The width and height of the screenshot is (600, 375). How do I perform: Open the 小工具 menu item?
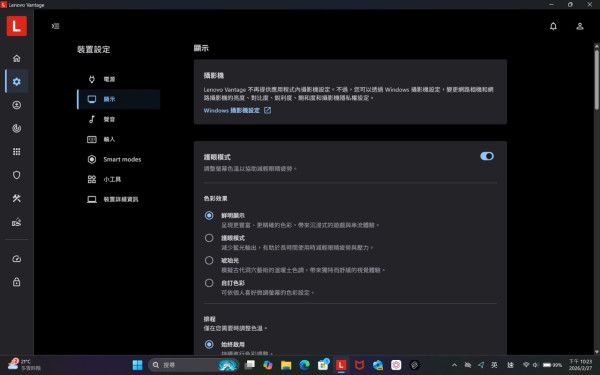coord(119,179)
